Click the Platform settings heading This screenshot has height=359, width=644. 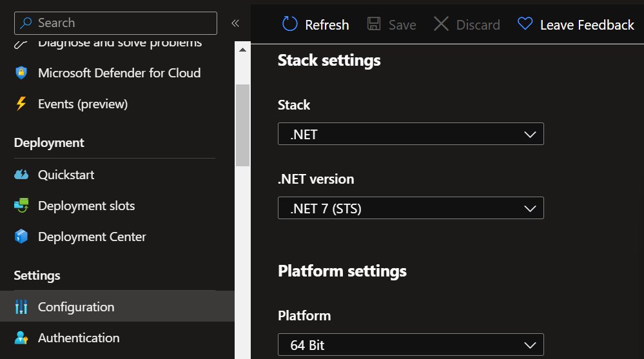(x=342, y=271)
